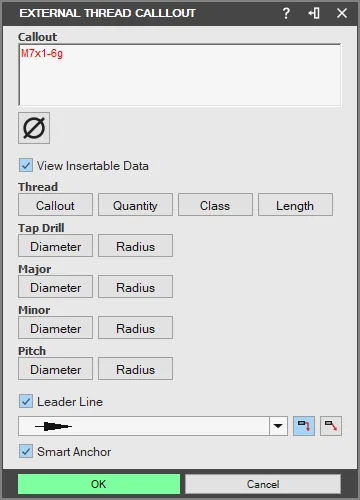Close the External Thread Callout dialog
This screenshot has height=500, width=360.
pyautogui.click(x=342, y=13)
